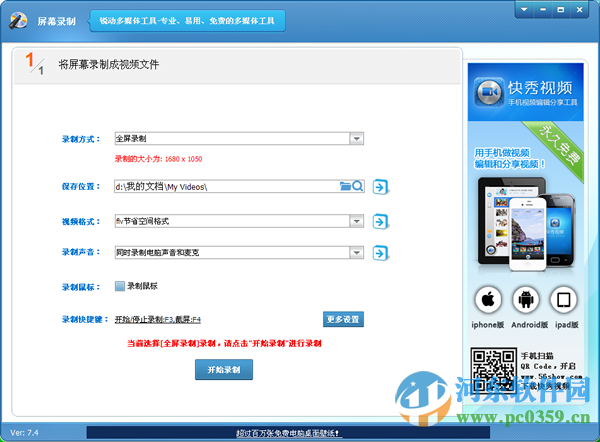
Task: Click the 录制方式 label
Action: pyautogui.click(x=81, y=139)
